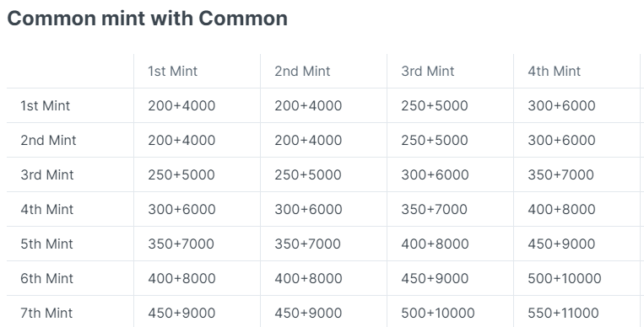The width and height of the screenshot is (644, 327).
Task: Select 450+9000 in the 5th Mint row
Action: click(561, 244)
